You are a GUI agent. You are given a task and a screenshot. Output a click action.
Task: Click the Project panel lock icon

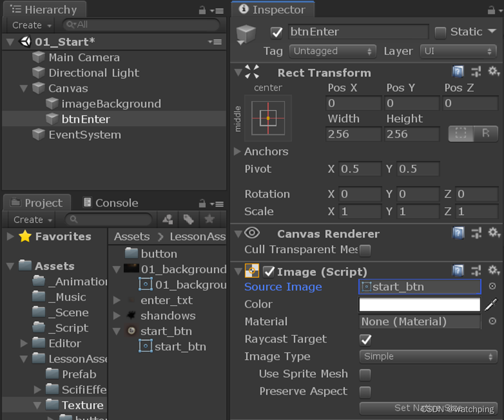tap(202, 204)
